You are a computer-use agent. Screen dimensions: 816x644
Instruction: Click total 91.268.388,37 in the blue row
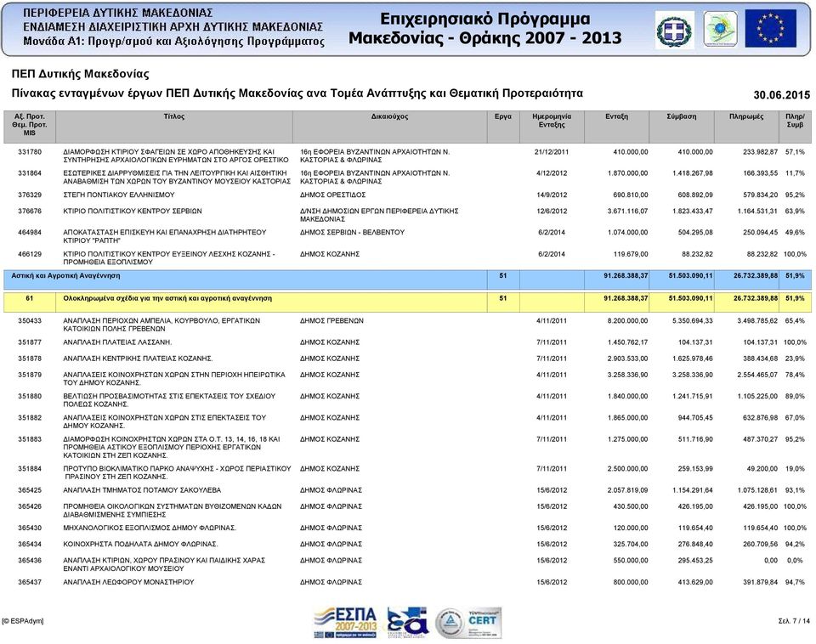click(x=626, y=276)
